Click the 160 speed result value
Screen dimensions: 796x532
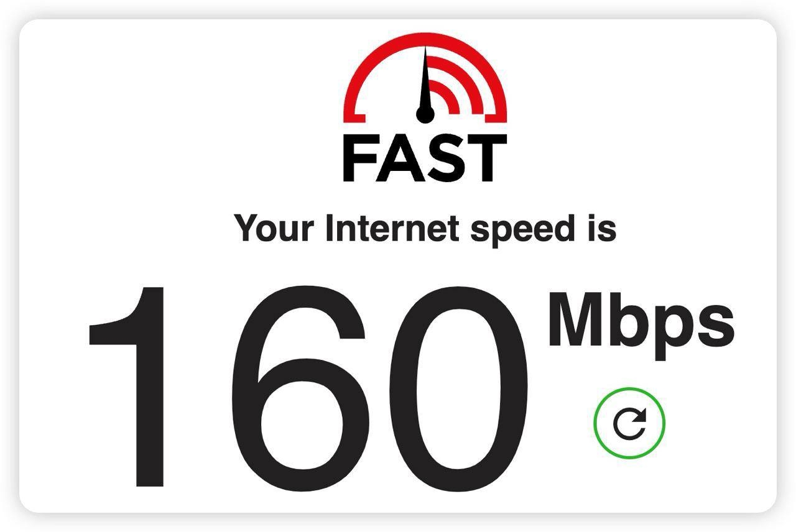308,387
